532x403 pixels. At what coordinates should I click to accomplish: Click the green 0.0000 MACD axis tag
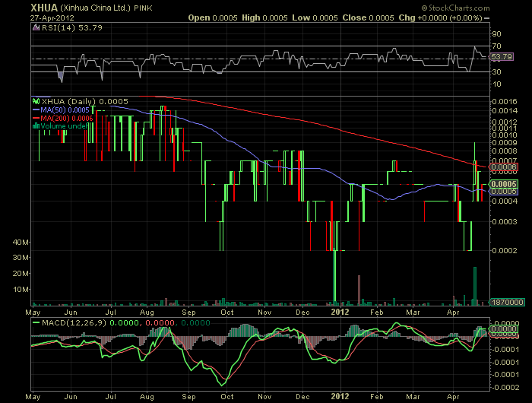click(503, 328)
